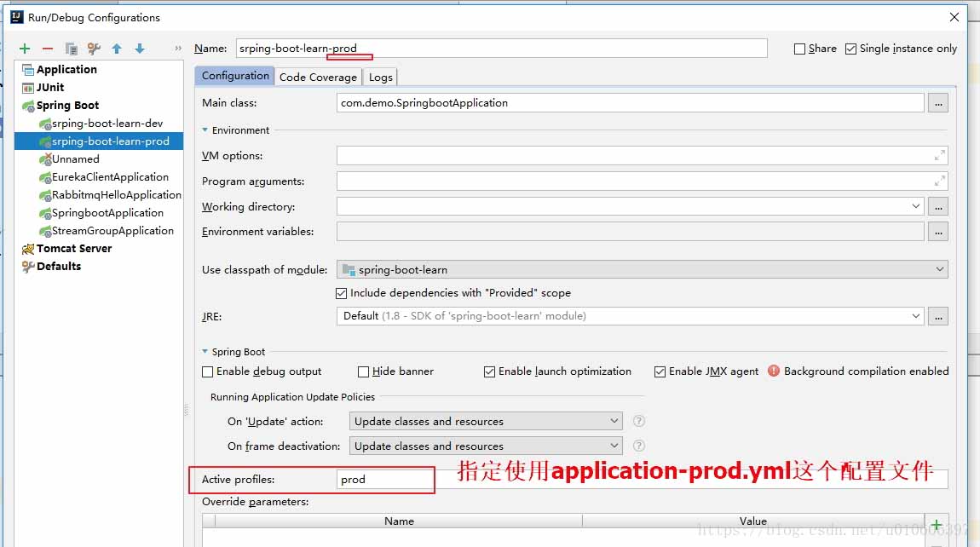
Task: Add a new run configuration
Action: pyautogui.click(x=23, y=49)
